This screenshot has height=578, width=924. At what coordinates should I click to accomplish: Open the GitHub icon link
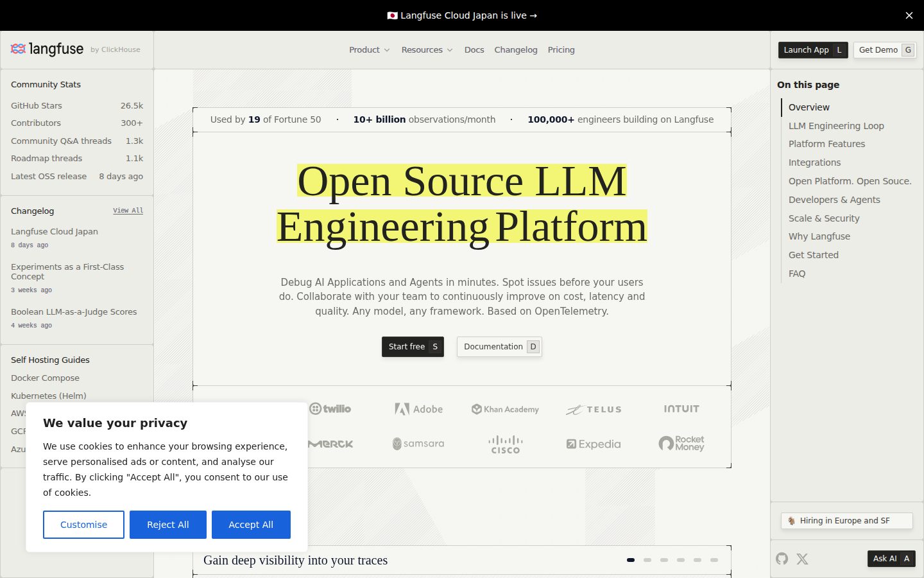782,559
